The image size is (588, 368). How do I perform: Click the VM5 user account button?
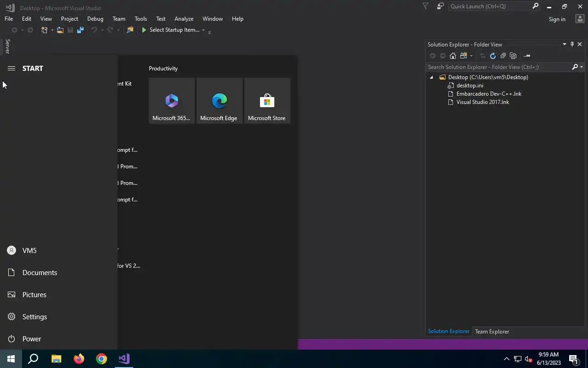[59, 250]
